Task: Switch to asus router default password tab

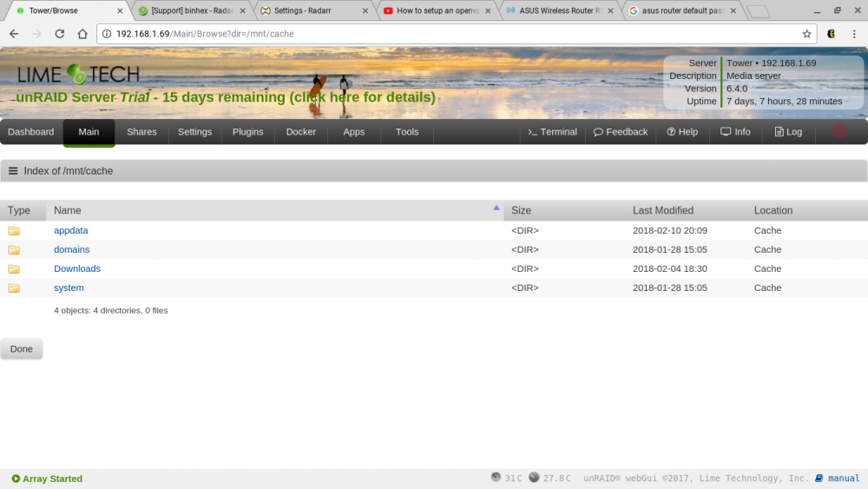Action: click(x=682, y=10)
